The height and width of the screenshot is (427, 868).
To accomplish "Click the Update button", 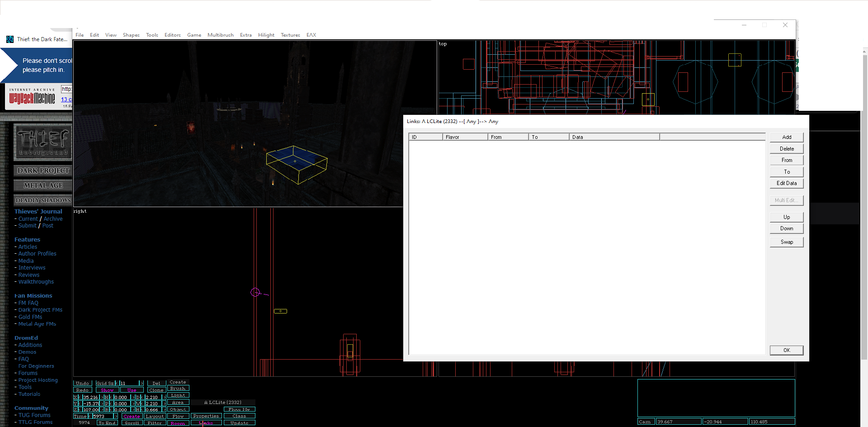I will click(x=239, y=423).
